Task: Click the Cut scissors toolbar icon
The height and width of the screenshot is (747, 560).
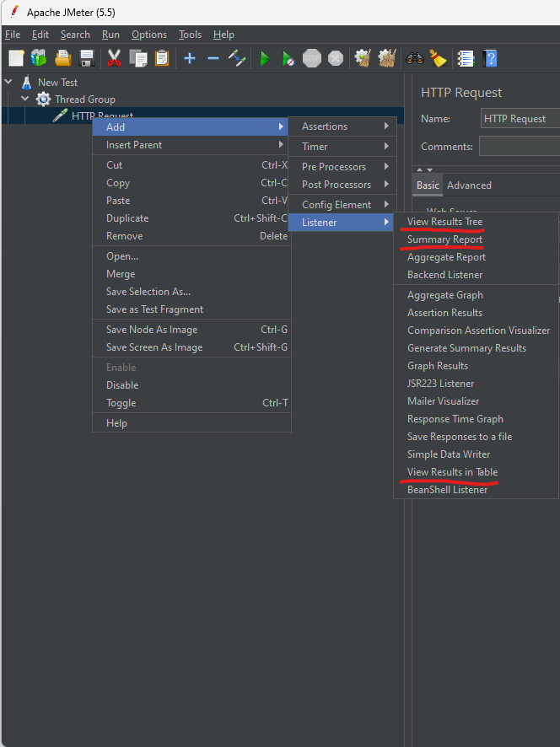Action: pyautogui.click(x=115, y=59)
